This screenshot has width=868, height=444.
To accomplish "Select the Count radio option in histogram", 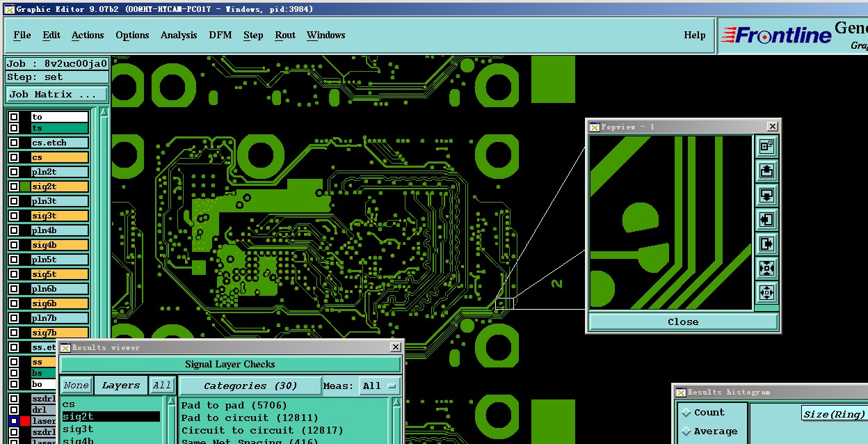I will pyautogui.click(x=687, y=412).
